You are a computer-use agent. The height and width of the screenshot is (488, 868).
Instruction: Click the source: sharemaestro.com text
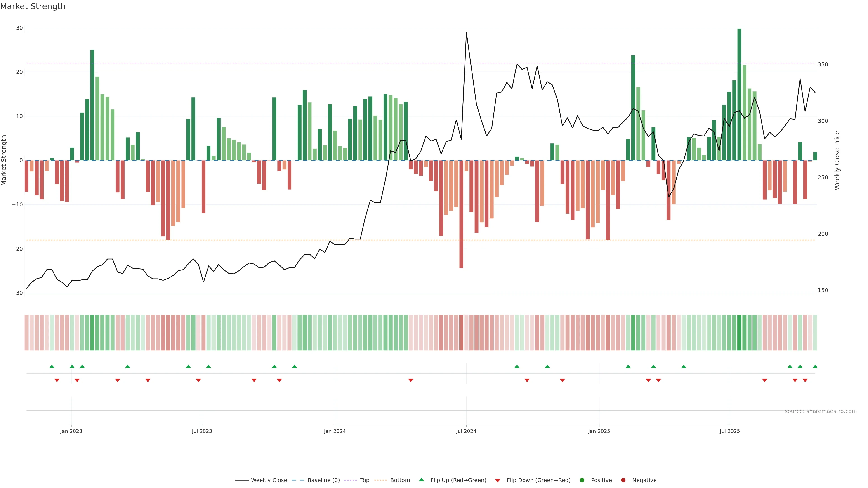click(821, 411)
